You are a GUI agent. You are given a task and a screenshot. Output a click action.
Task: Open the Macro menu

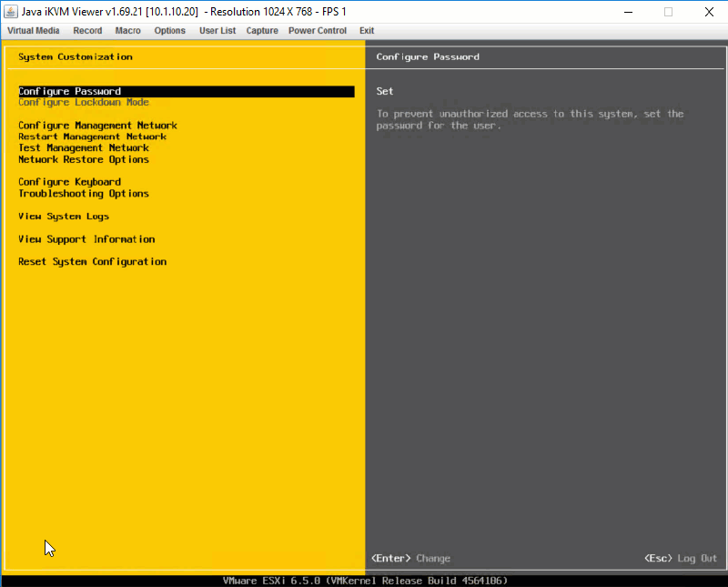(127, 30)
